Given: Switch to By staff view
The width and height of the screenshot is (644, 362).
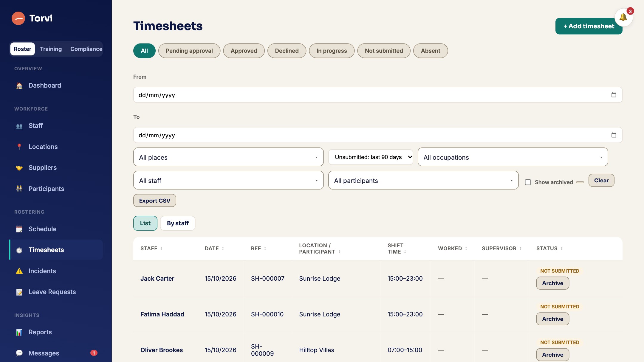Looking at the screenshot, I should tap(178, 223).
